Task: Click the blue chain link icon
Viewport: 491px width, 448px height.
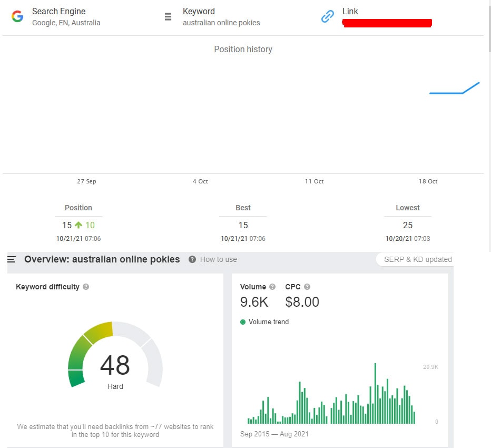Action: click(328, 17)
